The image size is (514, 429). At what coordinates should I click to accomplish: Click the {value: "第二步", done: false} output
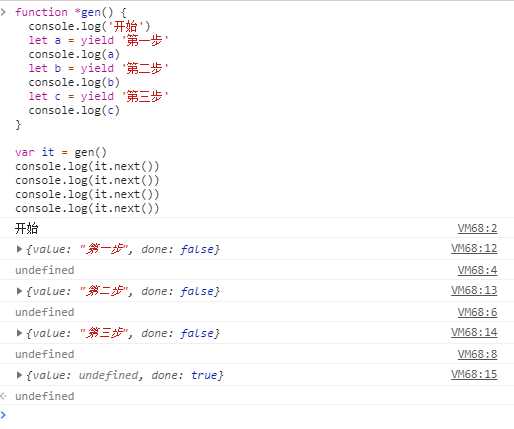(x=123, y=291)
